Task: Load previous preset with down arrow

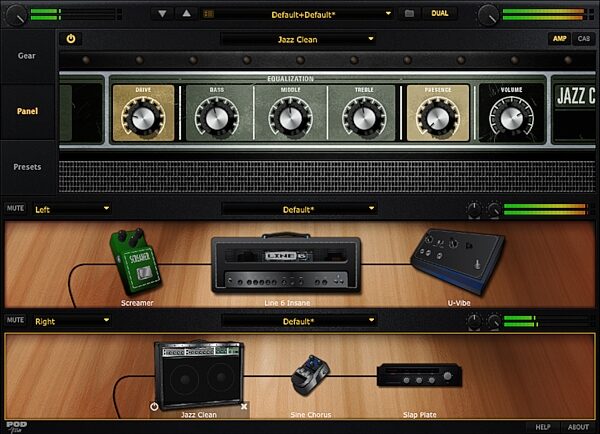Action: coord(162,14)
